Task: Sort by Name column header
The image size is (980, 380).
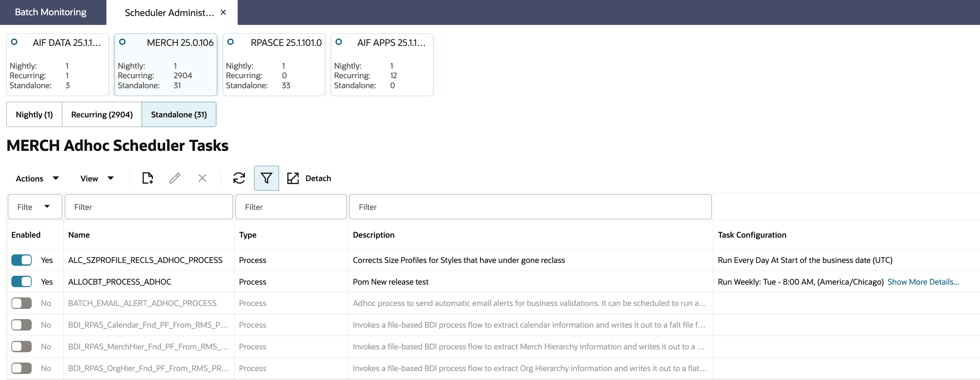Action: point(79,235)
